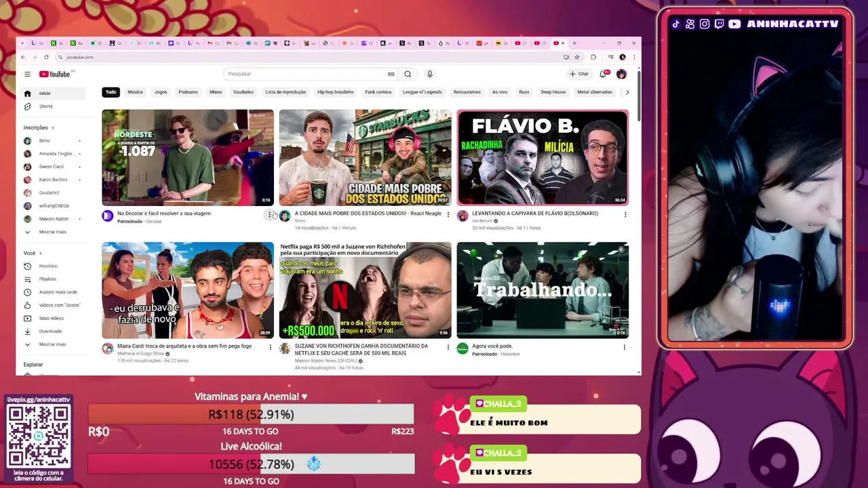Viewport: 868px width, 488px height.
Task: Open Histórico in the sidebar
Action: (x=54, y=266)
